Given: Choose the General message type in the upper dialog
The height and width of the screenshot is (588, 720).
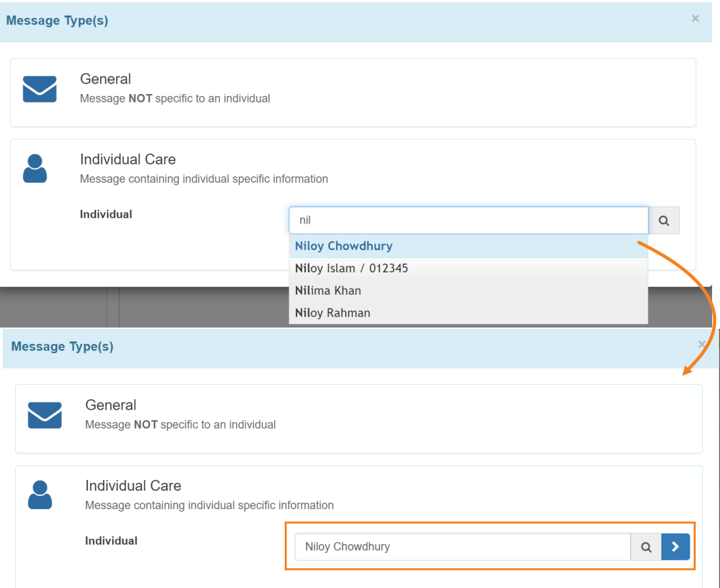Looking at the screenshot, I should (x=105, y=79).
